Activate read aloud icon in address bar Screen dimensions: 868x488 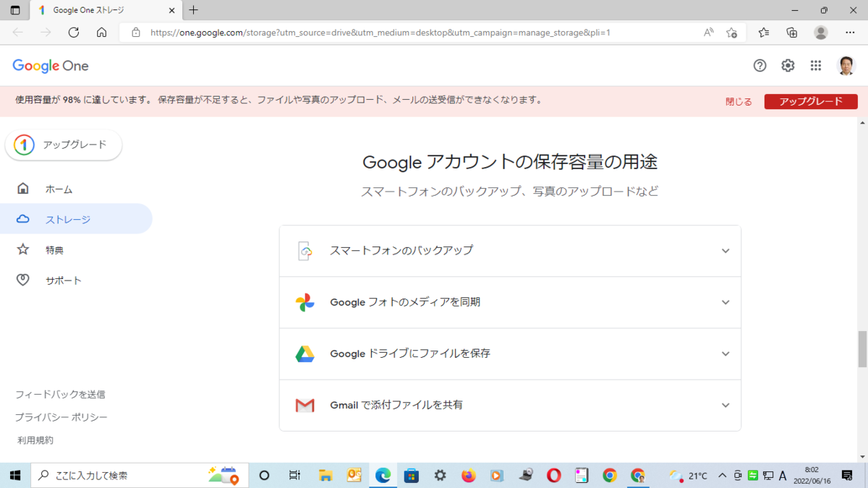[x=709, y=33]
